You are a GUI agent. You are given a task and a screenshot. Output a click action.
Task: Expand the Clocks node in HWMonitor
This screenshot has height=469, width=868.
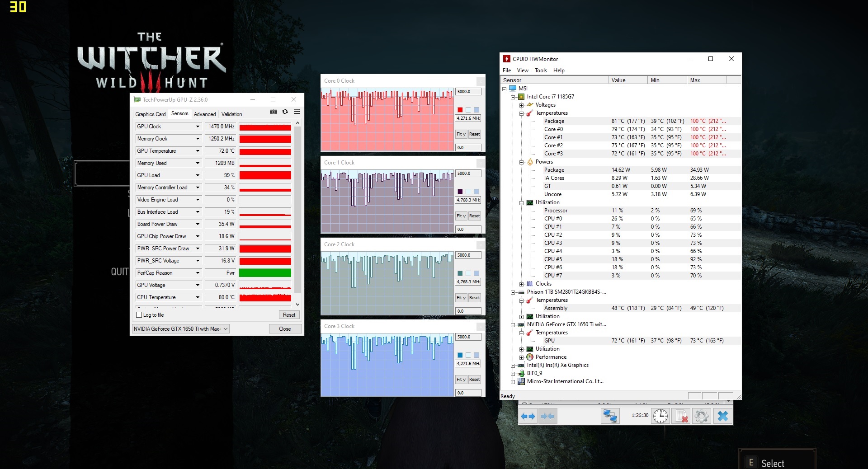(x=521, y=284)
